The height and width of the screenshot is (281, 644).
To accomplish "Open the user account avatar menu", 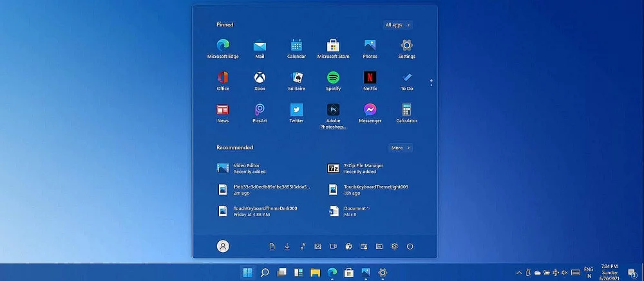I will pos(223,246).
